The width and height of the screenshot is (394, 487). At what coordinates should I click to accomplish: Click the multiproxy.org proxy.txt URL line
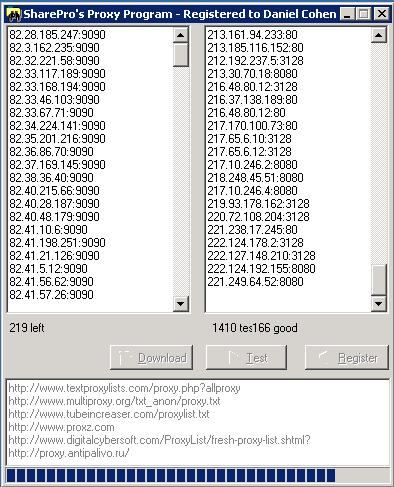click(114, 401)
